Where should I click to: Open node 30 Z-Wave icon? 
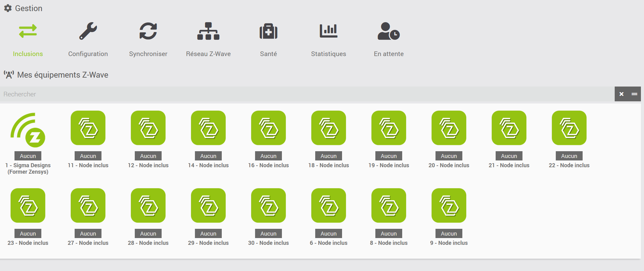268,205
